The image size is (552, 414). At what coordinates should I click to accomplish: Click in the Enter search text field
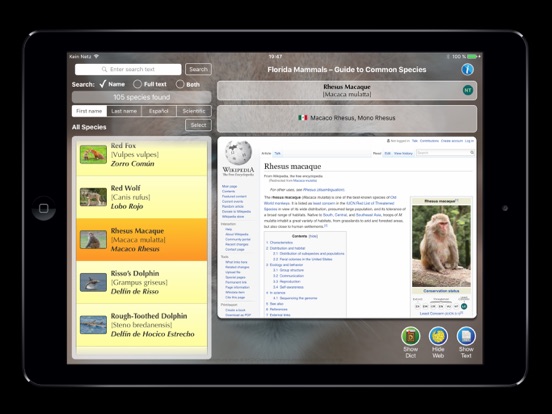click(x=128, y=69)
